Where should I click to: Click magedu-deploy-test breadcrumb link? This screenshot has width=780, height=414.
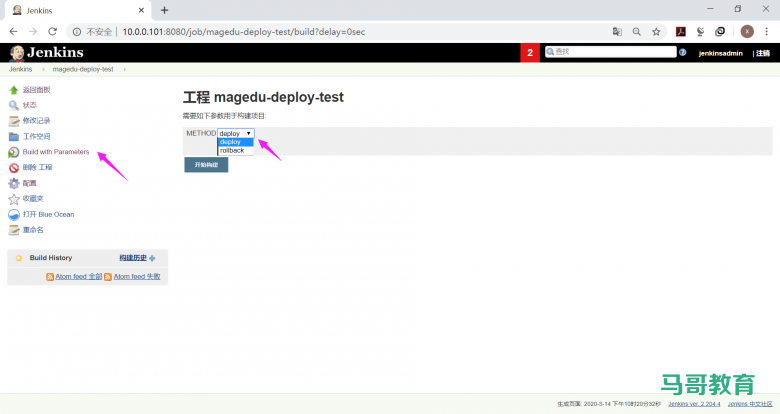coord(83,69)
